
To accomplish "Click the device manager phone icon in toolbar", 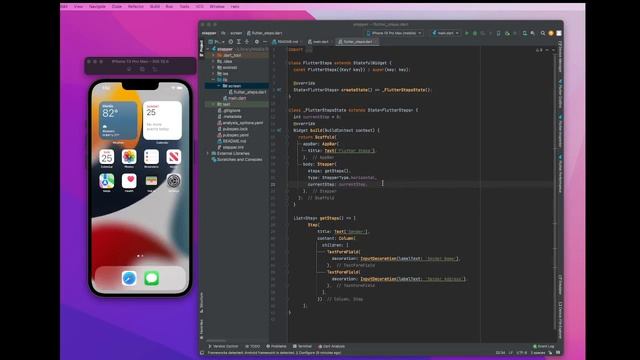I will (498, 33).
